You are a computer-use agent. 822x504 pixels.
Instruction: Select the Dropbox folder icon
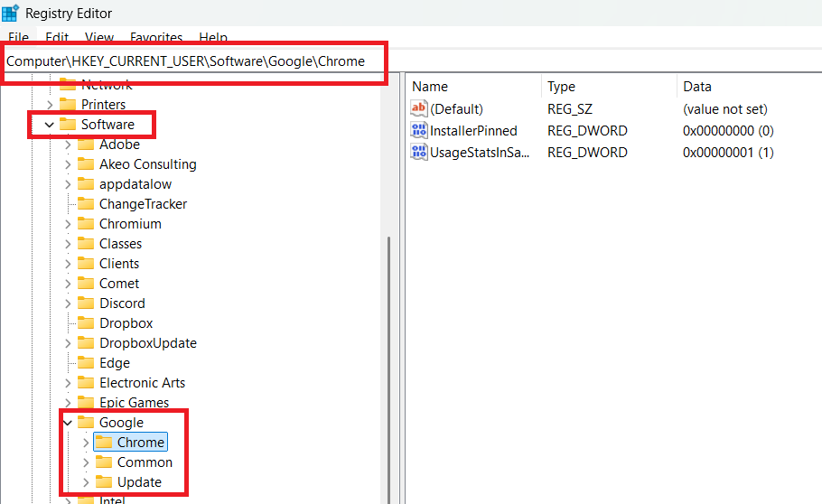[86, 323]
